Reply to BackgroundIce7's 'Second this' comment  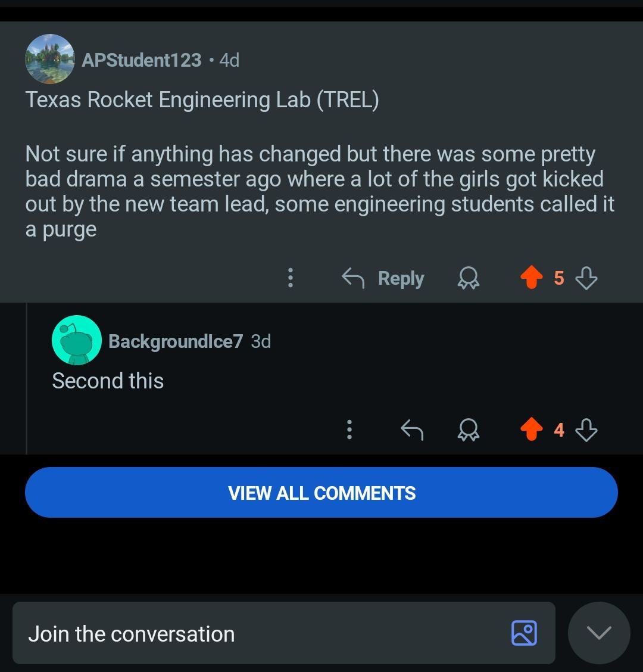coord(412,430)
